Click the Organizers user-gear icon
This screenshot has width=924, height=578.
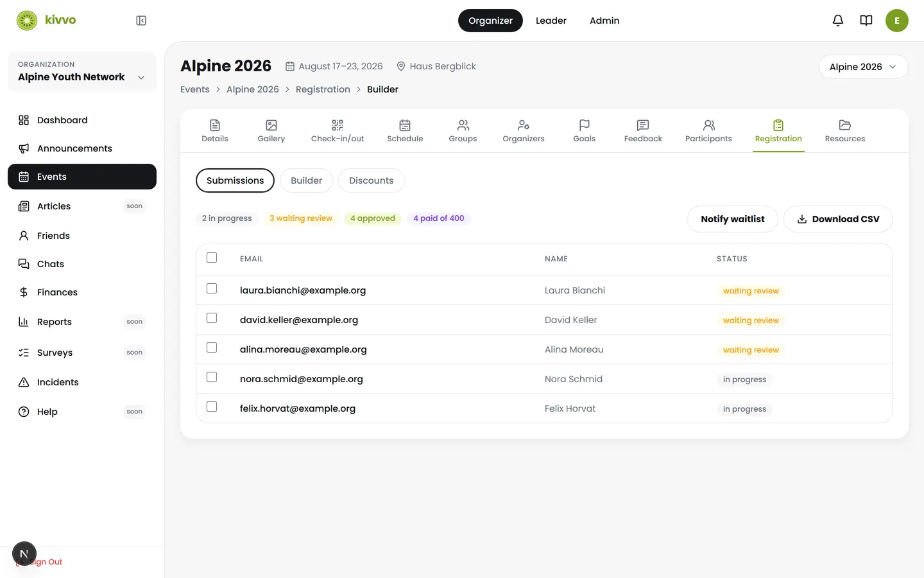click(x=524, y=125)
